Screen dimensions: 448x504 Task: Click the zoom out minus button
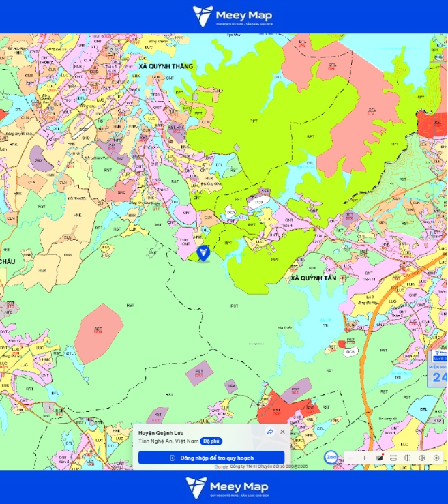click(x=351, y=458)
